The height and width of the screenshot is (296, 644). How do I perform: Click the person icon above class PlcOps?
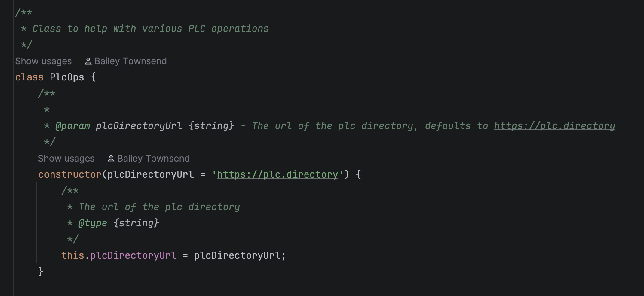point(88,62)
